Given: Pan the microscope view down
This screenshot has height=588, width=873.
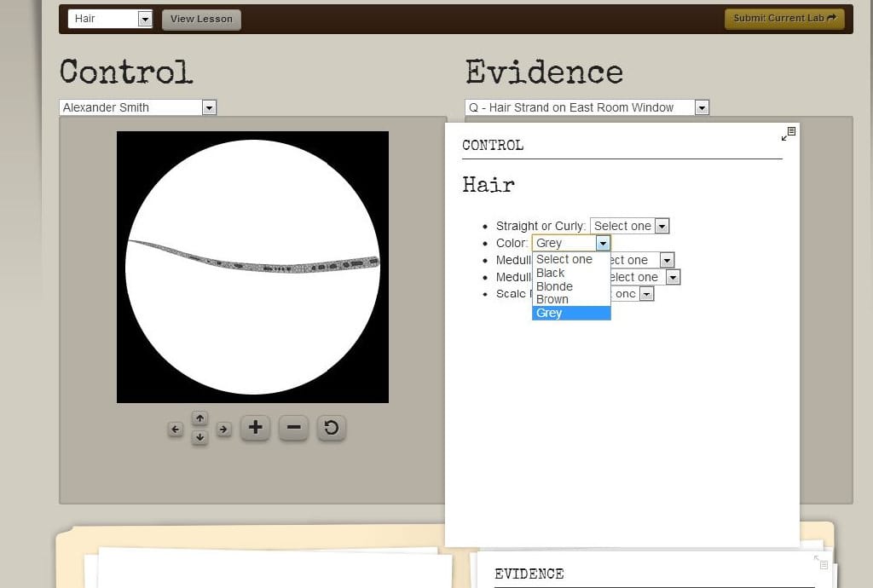Looking at the screenshot, I should point(199,437).
